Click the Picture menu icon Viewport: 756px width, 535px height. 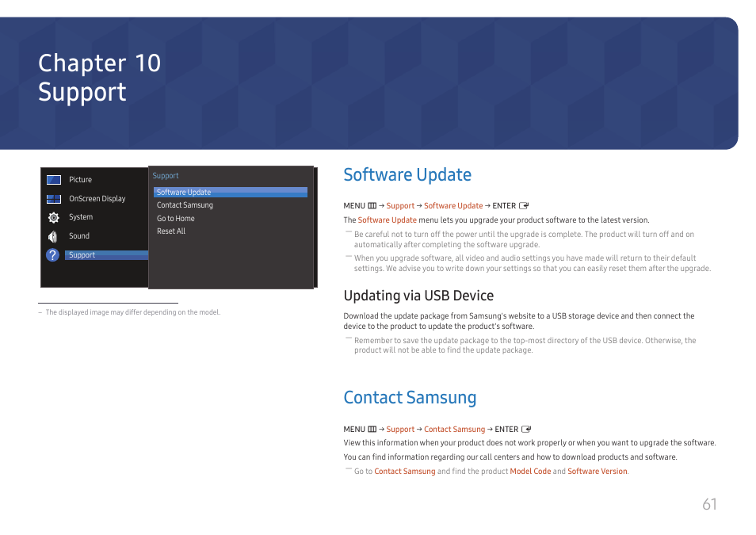pyautogui.click(x=54, y=180)
